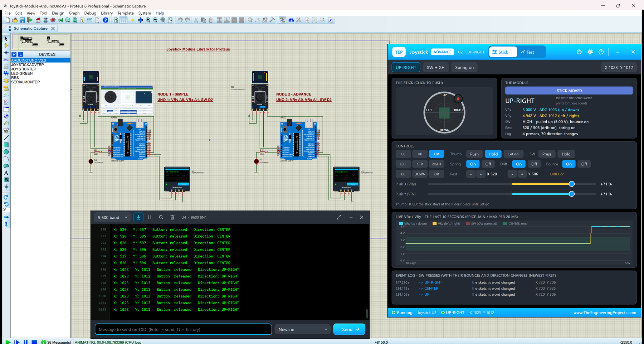Viewport: 644px width, 344px height.
Task: Toggle serial monitor autoscroll download-arrow button
Action: click(138, 217)
